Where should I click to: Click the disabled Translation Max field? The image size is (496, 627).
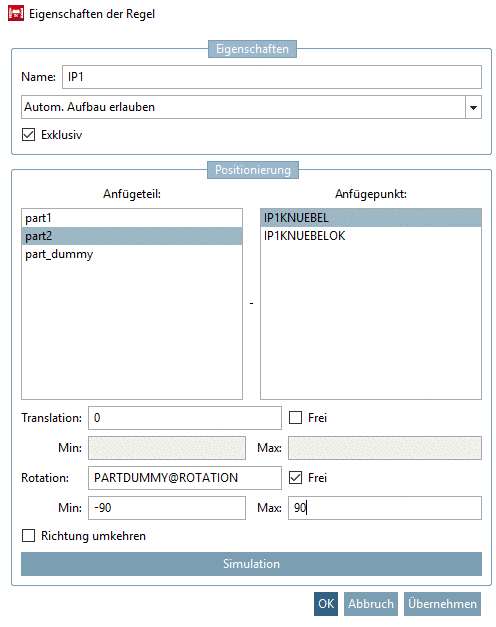pos(385,448)
